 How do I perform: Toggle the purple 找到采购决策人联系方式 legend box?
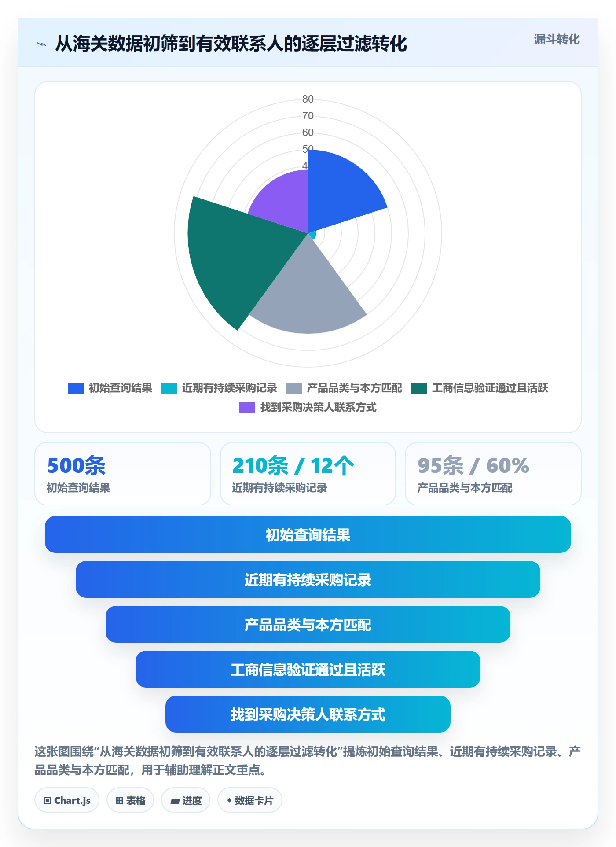click(x=247, y=407)
